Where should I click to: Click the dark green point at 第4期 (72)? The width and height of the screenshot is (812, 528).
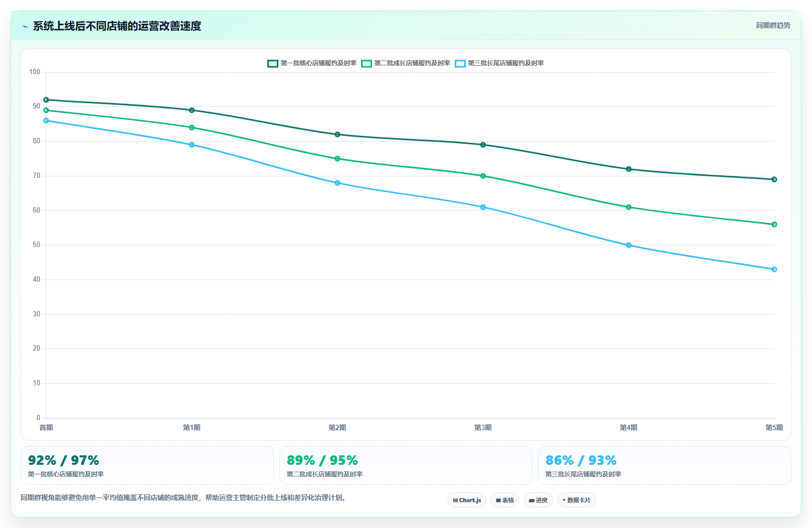point(628,169)
